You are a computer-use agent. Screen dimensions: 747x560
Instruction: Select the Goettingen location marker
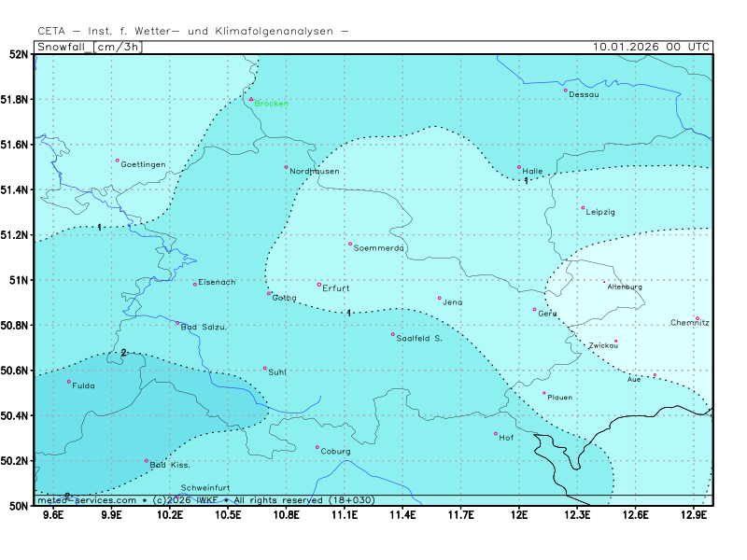click(x=118, y=161)
